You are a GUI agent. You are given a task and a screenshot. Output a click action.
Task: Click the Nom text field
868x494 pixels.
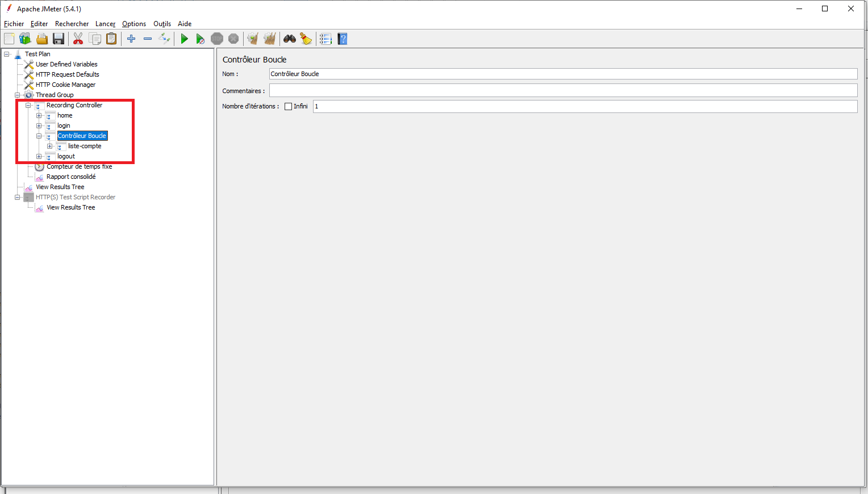[563, 74]
